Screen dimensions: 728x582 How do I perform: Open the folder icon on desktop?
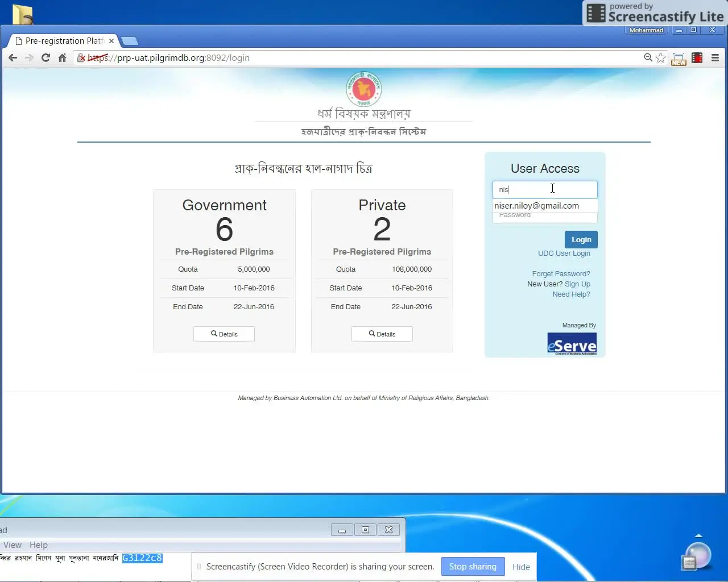(x=23, y=14)
